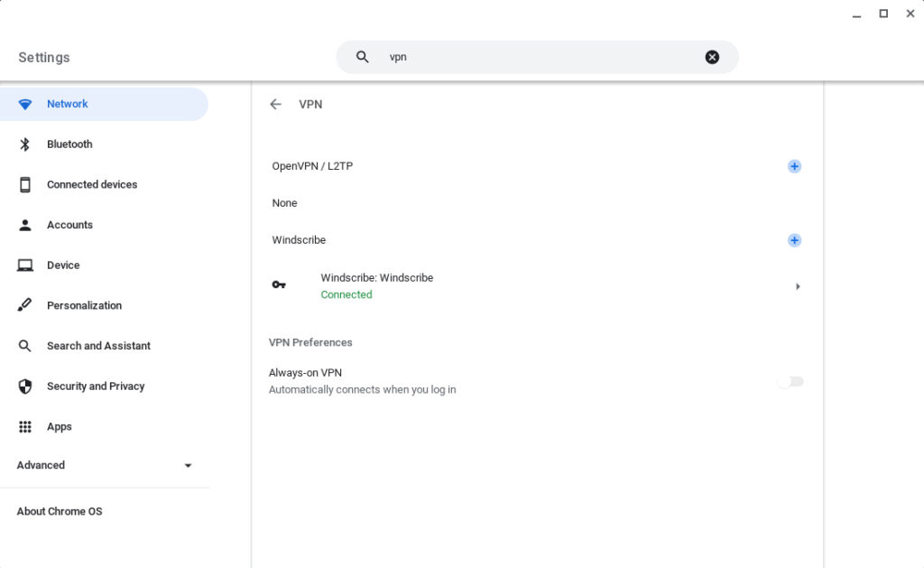Click the VPN Preferences heading
This screenshot has width=924, height=568.
click(x=310, y=342)
